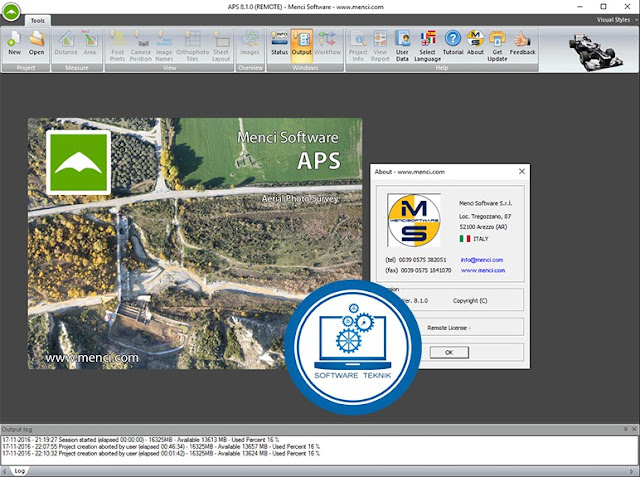Click OK in the About dialog
The image size is (640, 477).
point(449,352)
